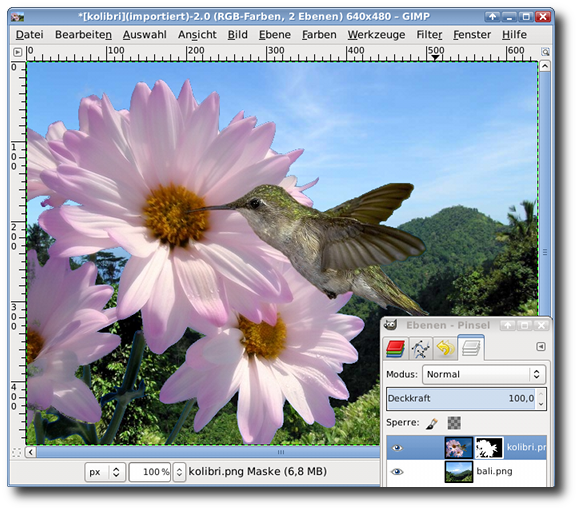
Task: Click the bali.png layer thumbnail
Action: point(459,471)
